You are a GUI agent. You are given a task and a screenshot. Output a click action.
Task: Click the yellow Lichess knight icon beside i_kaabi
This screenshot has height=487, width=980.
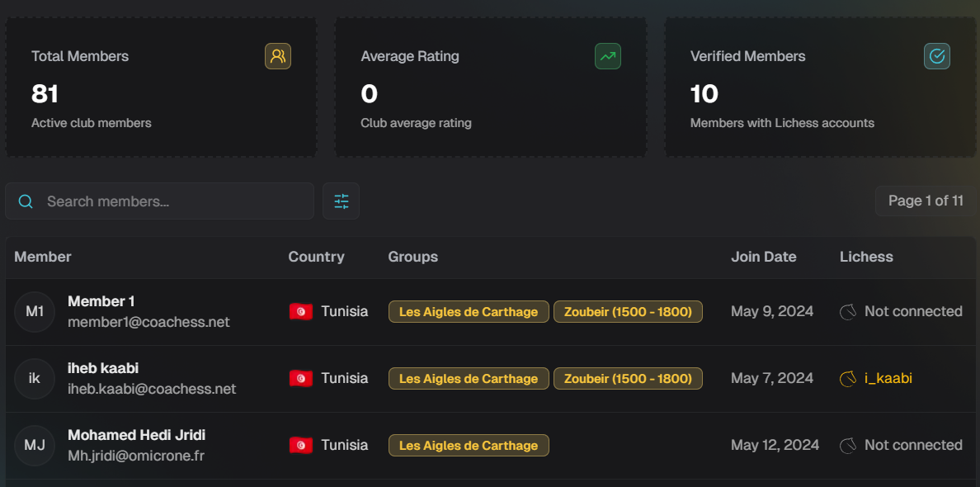[847, 378]
